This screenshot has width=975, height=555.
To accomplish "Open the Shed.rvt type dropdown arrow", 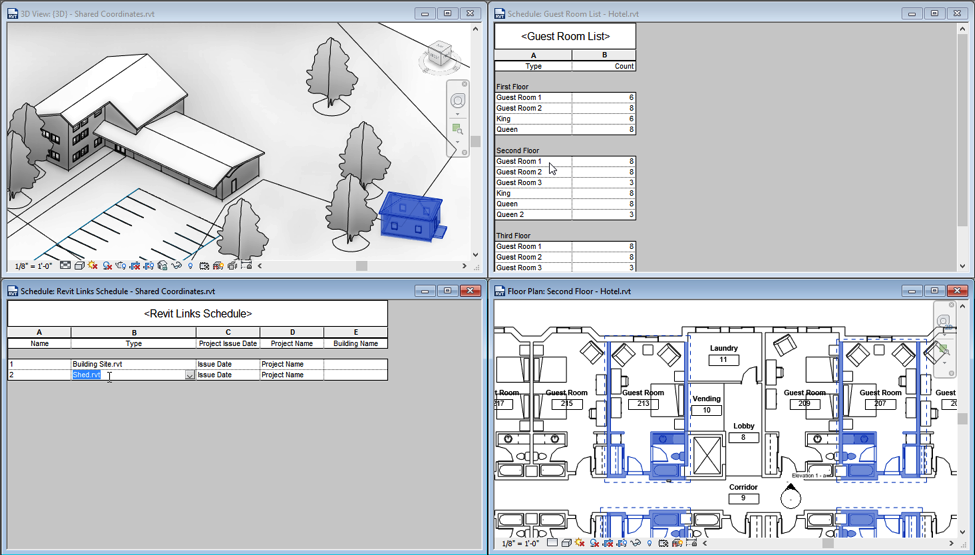I will tap(190, 375).
